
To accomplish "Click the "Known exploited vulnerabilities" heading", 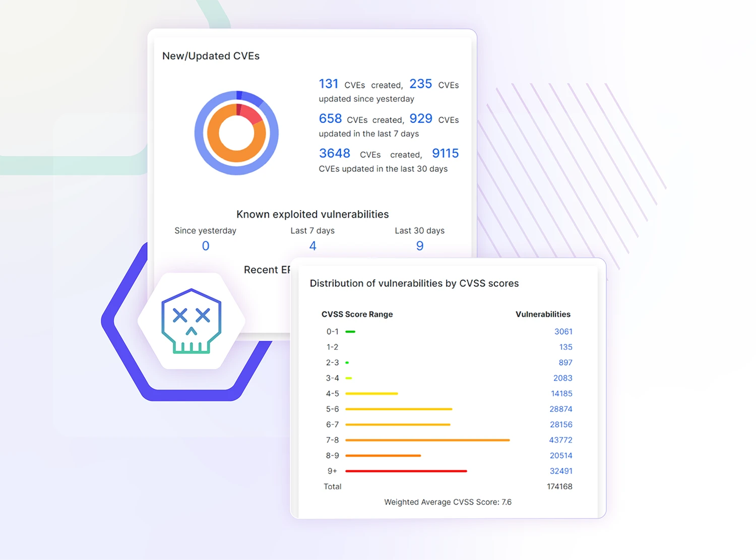I will tap(312, 214).
